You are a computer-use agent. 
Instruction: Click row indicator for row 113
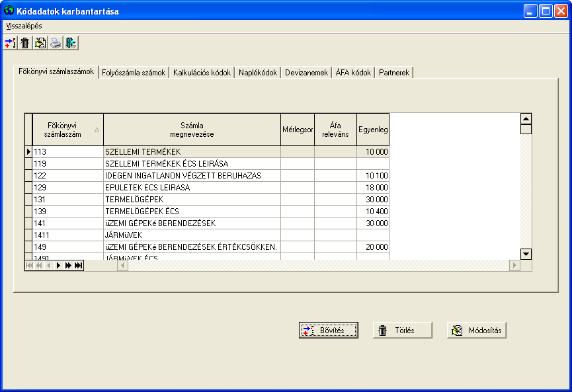click(x=28, y=151)
